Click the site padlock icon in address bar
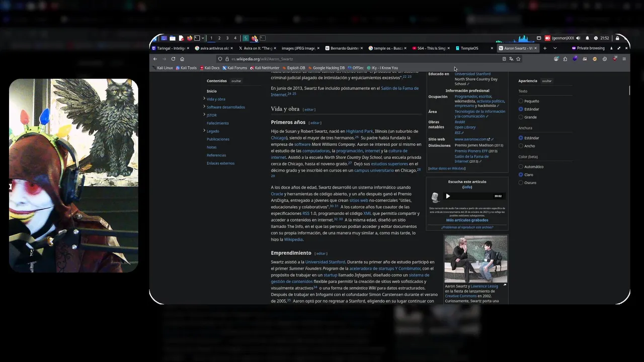This screenshot has width=644, height=362. click(227, 59)
